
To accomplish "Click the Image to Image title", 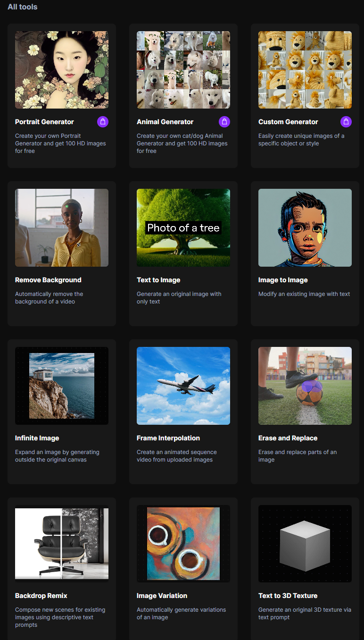I will [283, 280].
